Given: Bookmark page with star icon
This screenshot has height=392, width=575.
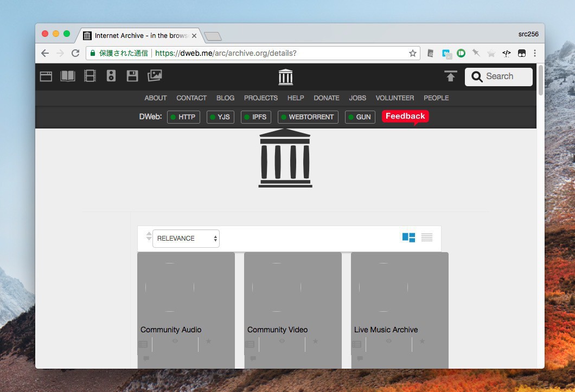Looking at the screenshot, I should click(413, 53).
